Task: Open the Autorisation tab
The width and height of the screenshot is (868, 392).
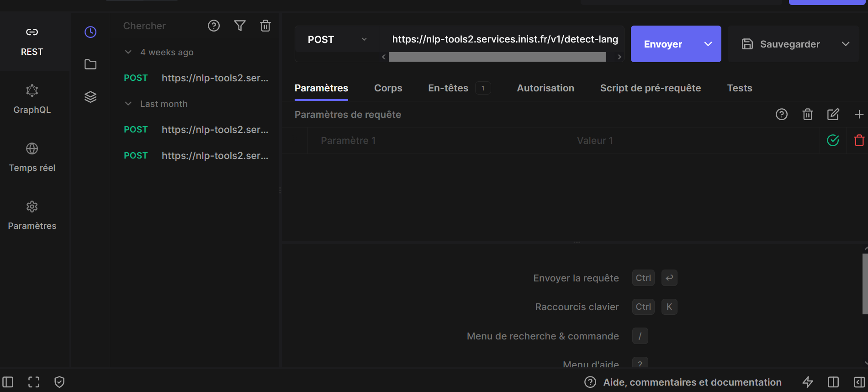Action: click(545, 88)
